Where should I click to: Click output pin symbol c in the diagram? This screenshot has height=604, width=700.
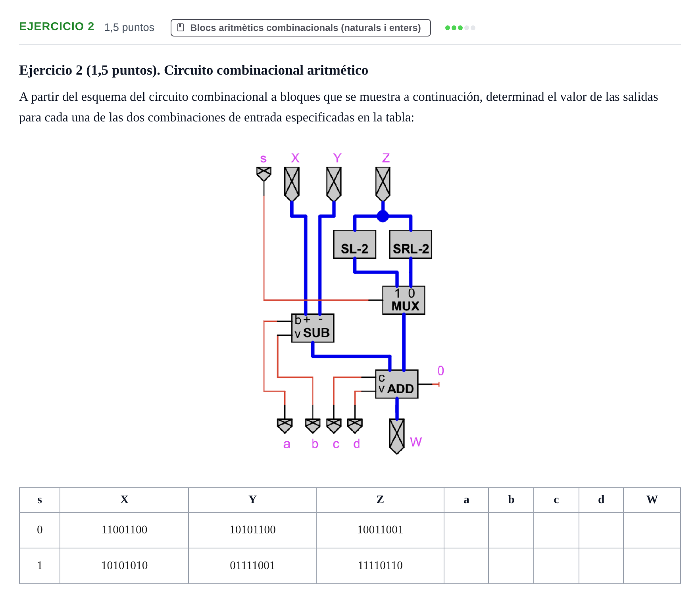click(334, 426)
